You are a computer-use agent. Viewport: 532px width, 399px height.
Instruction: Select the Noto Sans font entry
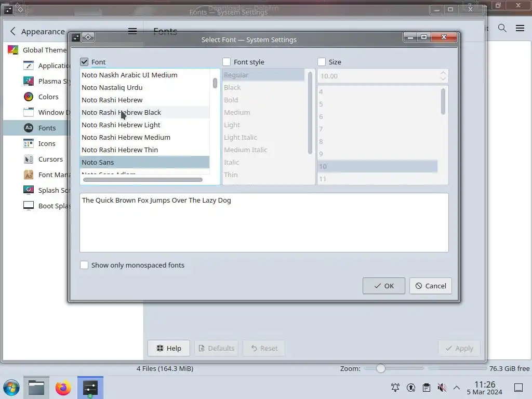point(145,162)
